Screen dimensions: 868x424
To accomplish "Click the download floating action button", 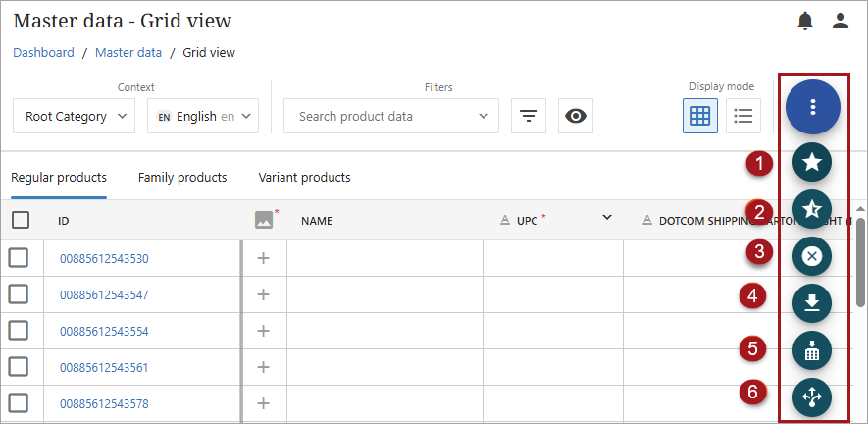I will [x=812, y=302].
